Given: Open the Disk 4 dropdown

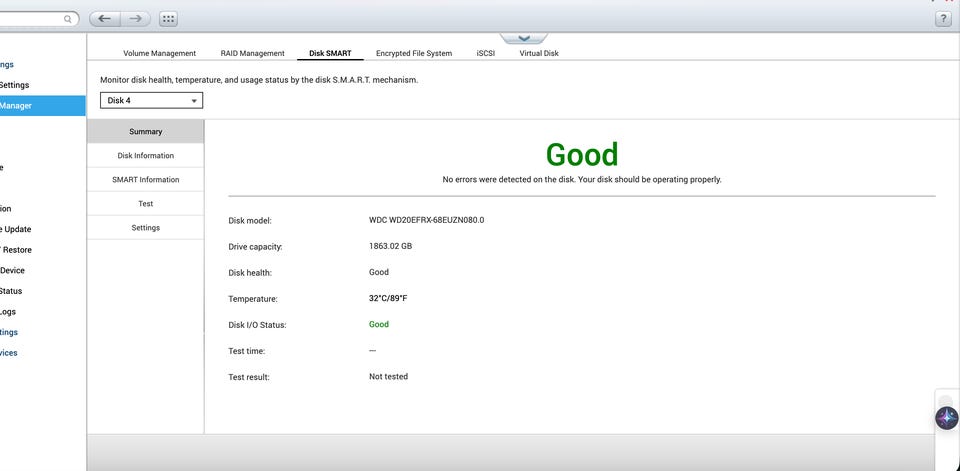Looking at the screenshot, I should point(151,100).
